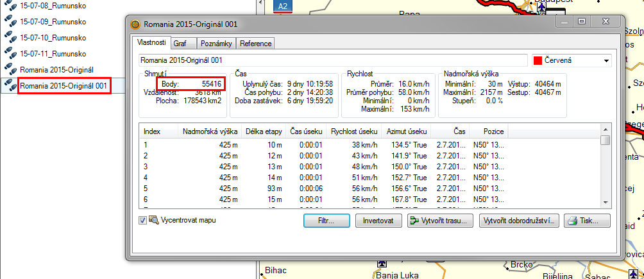The width and height of the screenshot is (644, 279).
Task: Click magnifier map icon beside Vycentrovat mapu
Action: click(154, 221)
